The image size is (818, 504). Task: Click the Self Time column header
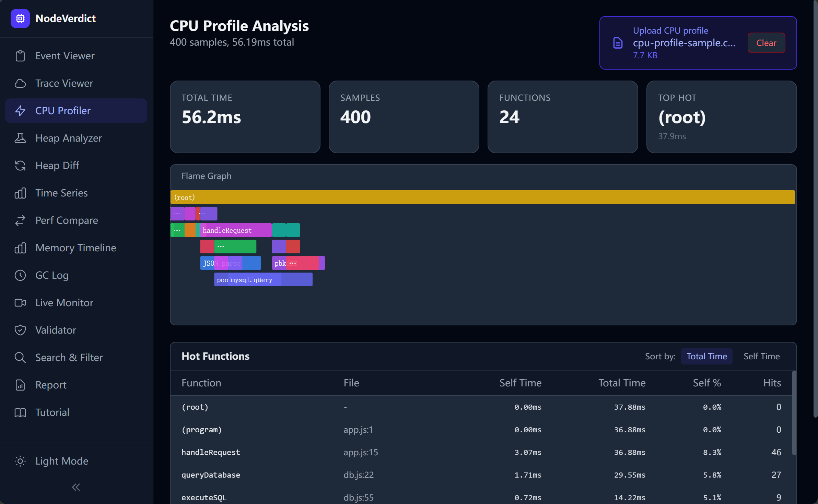pos(520,383)
